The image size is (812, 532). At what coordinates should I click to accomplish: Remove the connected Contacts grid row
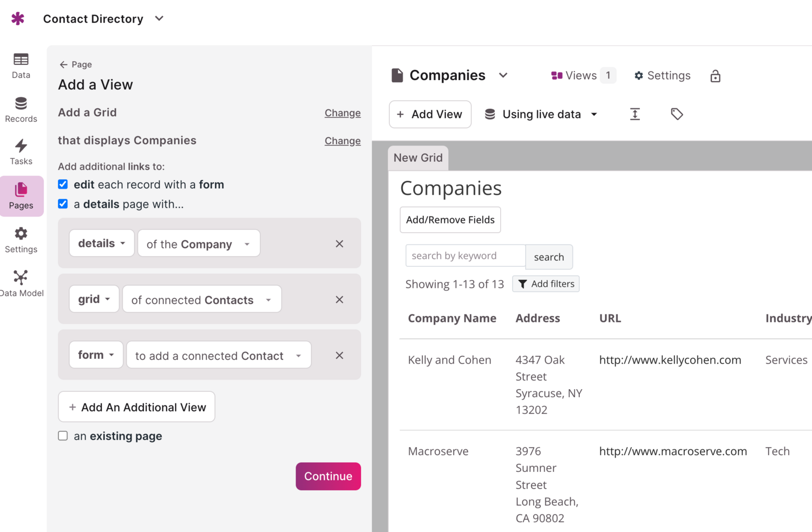(x=339, y=300)
